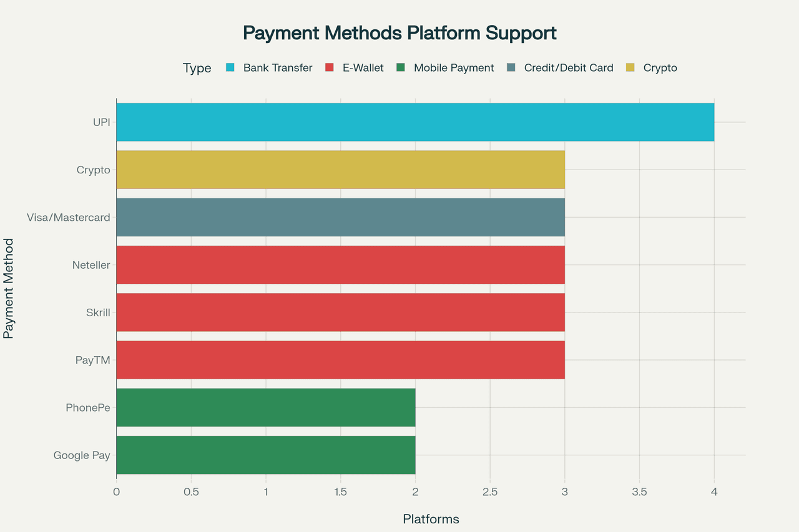Select the Visa/Mastercard bar
The width and height of the screenshot is (799, 532).
coord(340,217)
